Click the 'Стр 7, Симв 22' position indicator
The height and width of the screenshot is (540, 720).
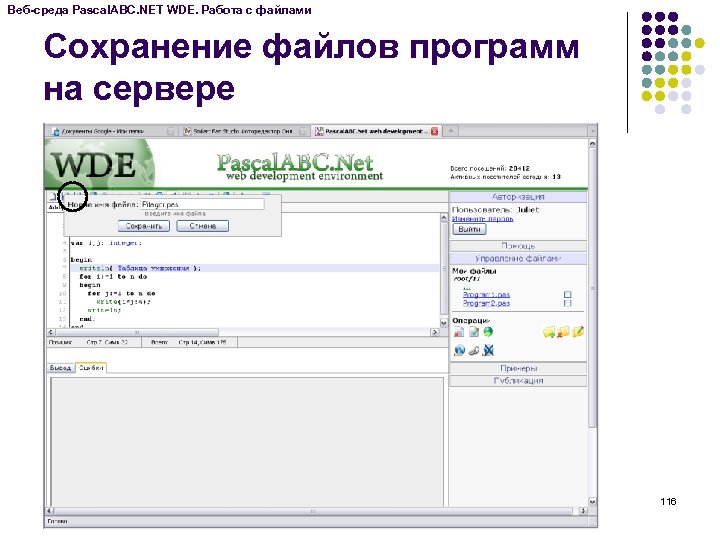[107, 343]
